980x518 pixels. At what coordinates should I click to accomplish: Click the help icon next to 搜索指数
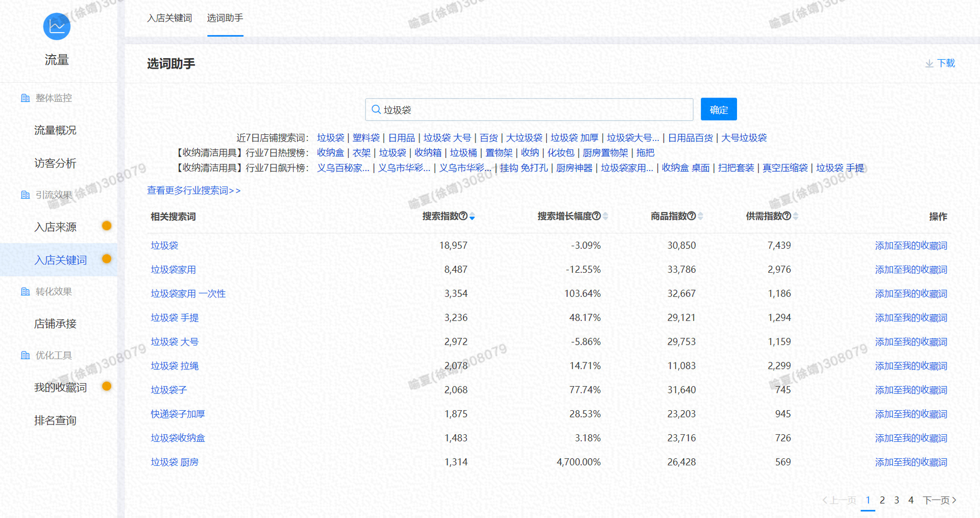[463, 216]
